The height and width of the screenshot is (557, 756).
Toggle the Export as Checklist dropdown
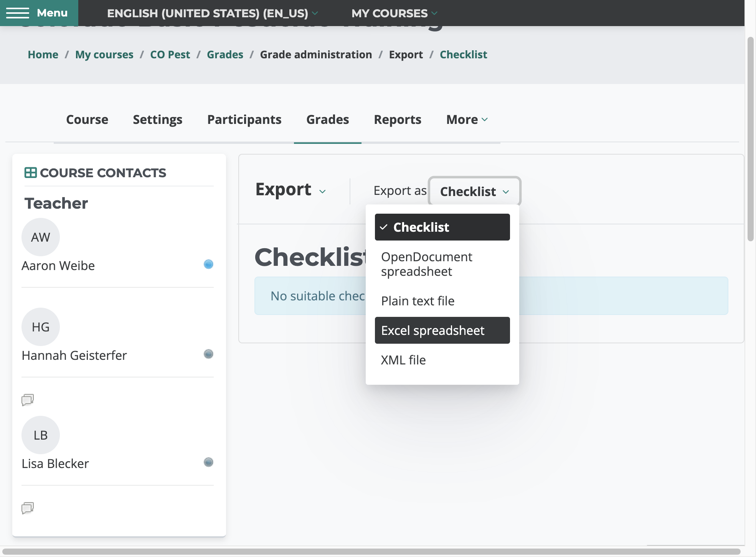coord(475,191)
